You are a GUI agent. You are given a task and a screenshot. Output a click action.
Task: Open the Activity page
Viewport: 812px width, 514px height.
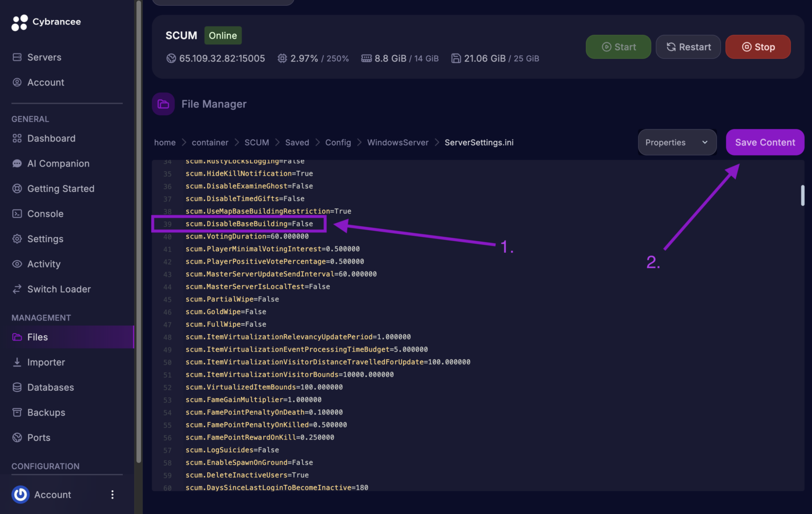[x=44, y=264]
